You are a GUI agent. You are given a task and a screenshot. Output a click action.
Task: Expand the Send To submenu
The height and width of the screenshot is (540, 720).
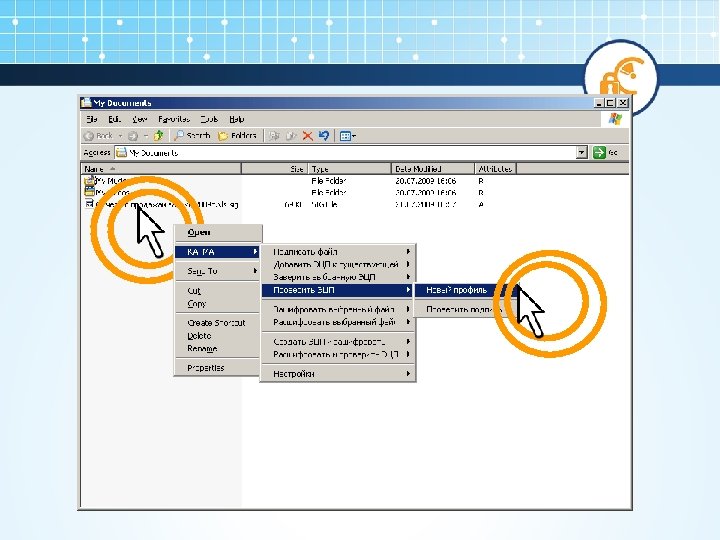coord(218,271)
